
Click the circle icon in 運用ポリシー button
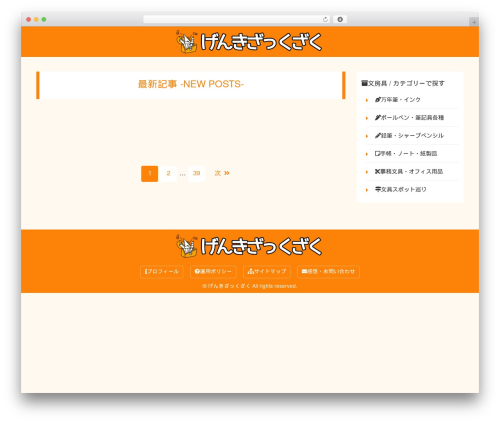197,272
